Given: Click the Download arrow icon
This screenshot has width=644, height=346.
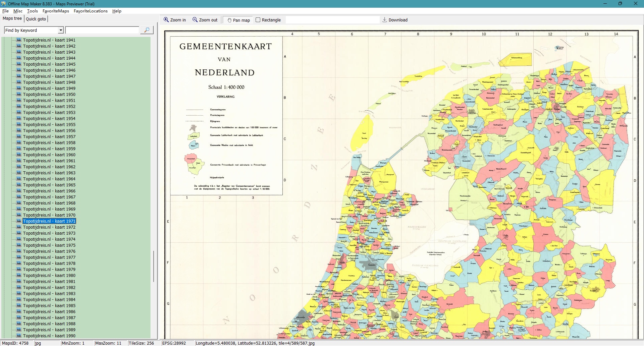Looking at the screenshot, I should pyautogui.click(x=384, y=20).
